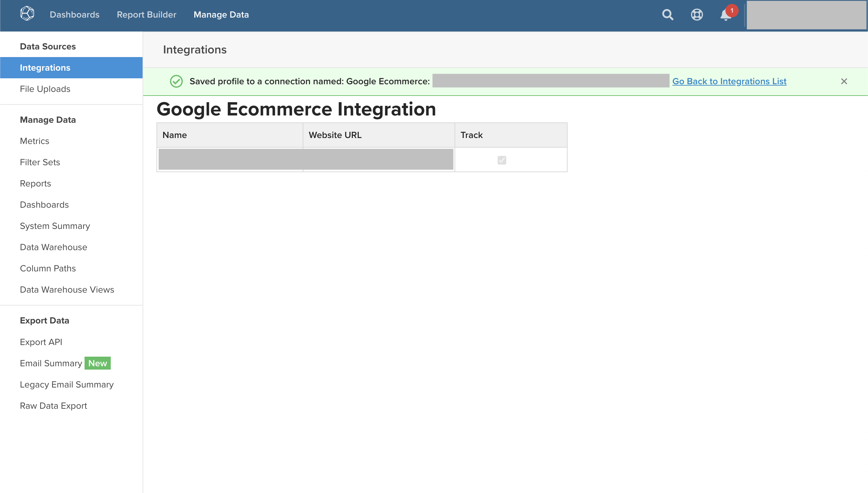The height and width of the screenshot is (493, 868).
Task: Select Raw Data Export under Export Data
Action: (x=53, y=405)
